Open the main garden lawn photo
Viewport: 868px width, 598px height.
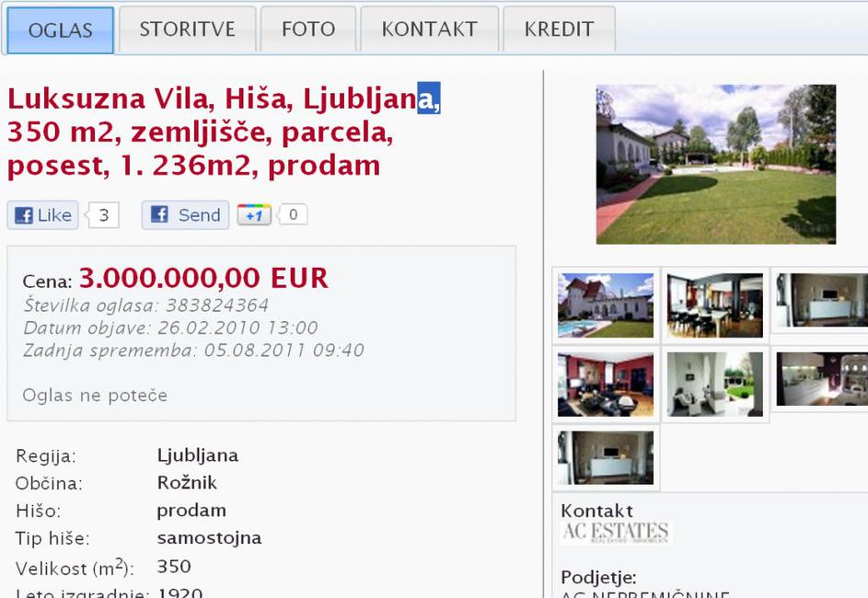click(x=716, y=165)
